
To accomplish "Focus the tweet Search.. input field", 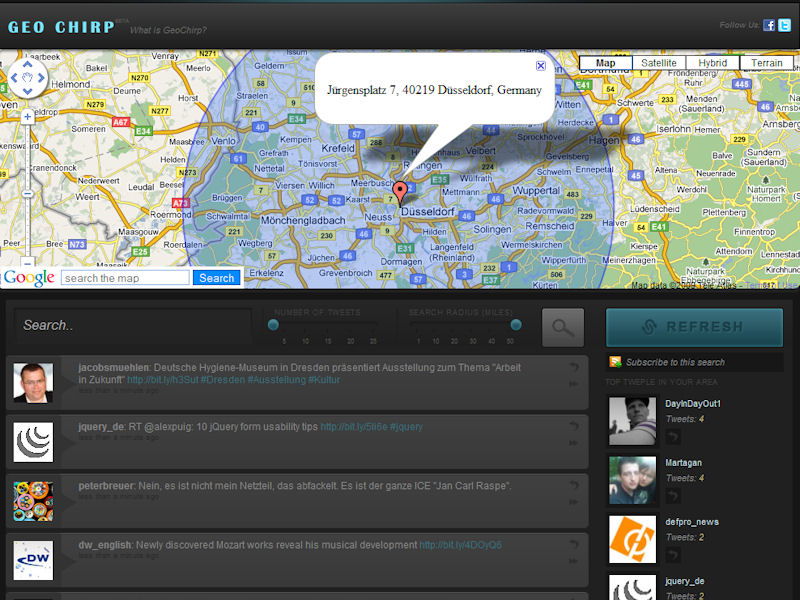I will (133, 326).
